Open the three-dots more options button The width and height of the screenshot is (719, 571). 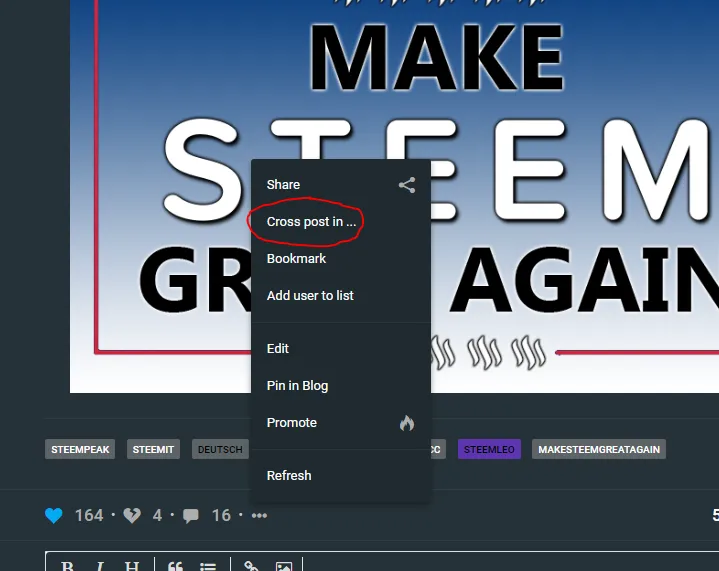click(x=259, y=516)
